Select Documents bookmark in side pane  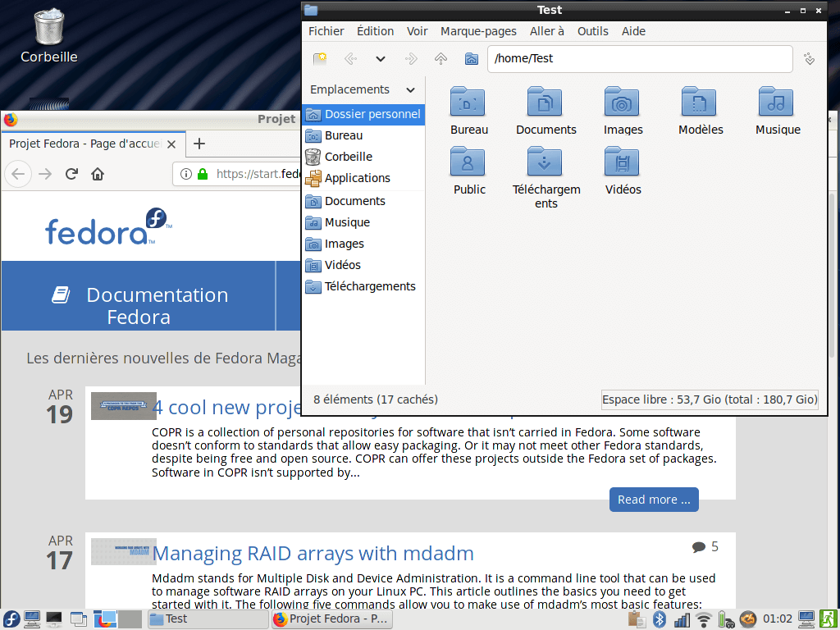tap(363, 202)
